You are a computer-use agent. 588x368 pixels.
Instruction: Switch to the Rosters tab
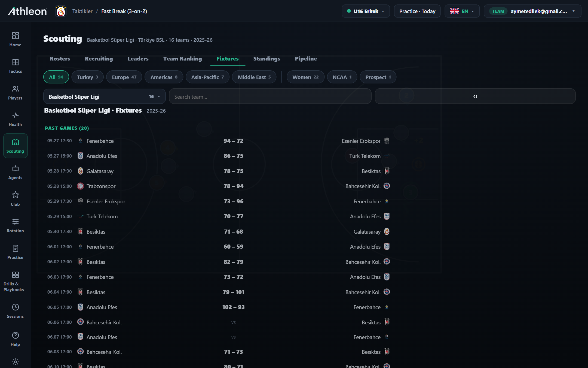point(60,59)
